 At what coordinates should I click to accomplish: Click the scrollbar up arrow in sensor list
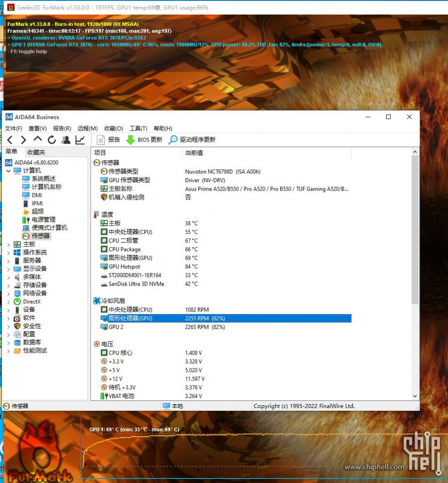(x=415, y=152)
